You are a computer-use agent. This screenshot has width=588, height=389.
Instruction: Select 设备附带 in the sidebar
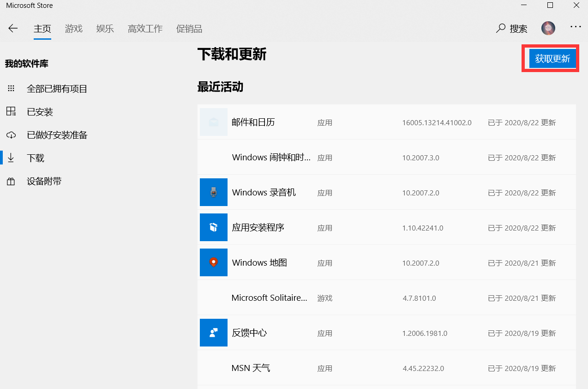click(44, 181)
